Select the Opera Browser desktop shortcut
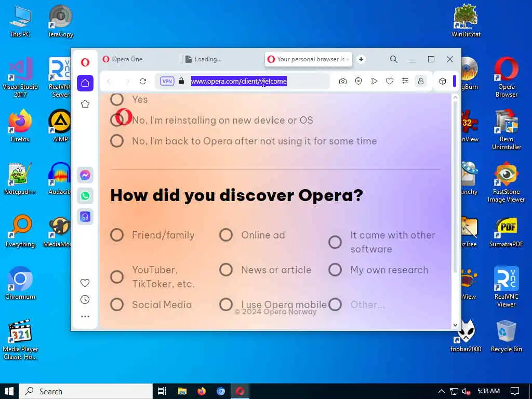Screen dimensions: 532x399 click(x=506, y=77)
